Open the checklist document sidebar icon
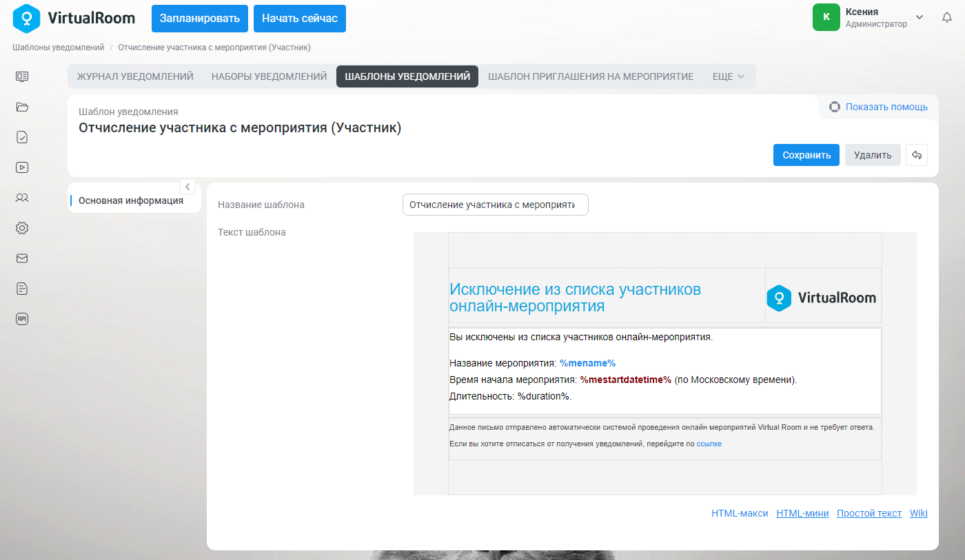The height and width of the screenshot is (560, 965). [x=22, y=137]
